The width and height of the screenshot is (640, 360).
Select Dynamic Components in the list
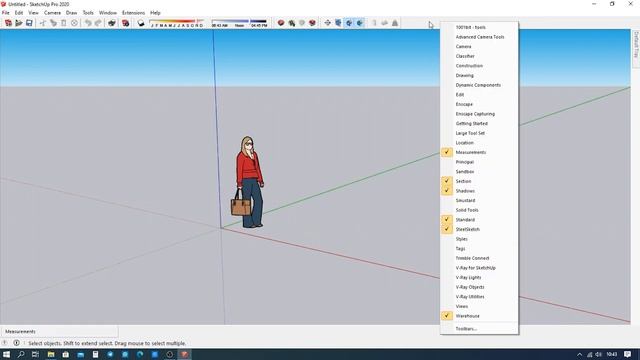point(479,85)
